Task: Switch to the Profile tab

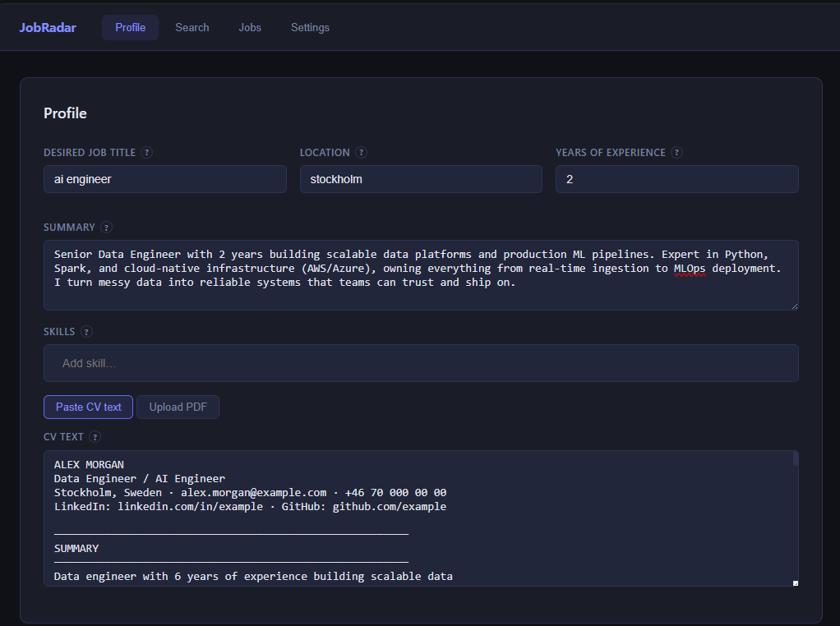Action: (x=130, y=28)
